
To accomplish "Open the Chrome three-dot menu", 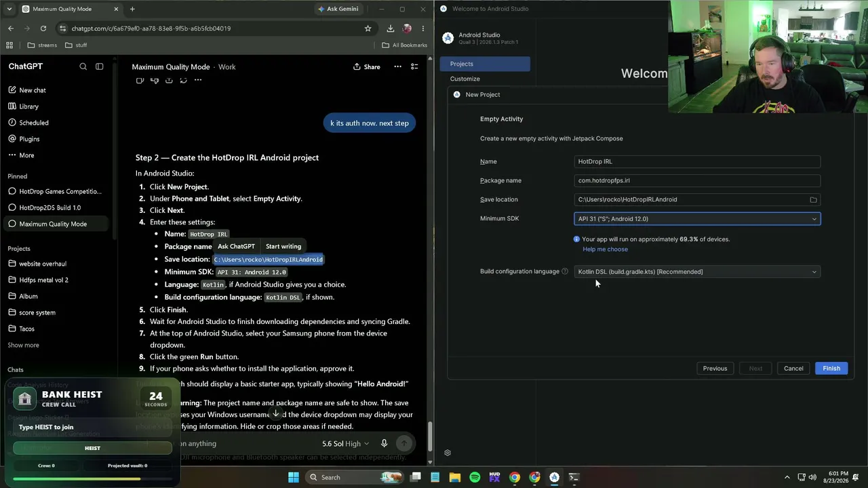I will pos(423,28).
